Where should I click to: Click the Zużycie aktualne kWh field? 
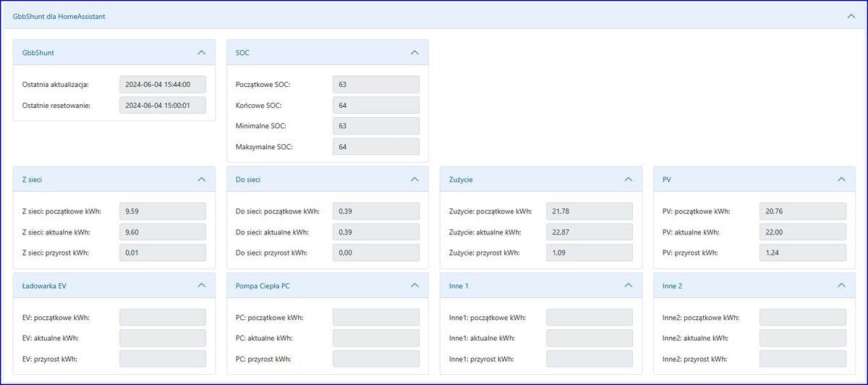[590, 232]
